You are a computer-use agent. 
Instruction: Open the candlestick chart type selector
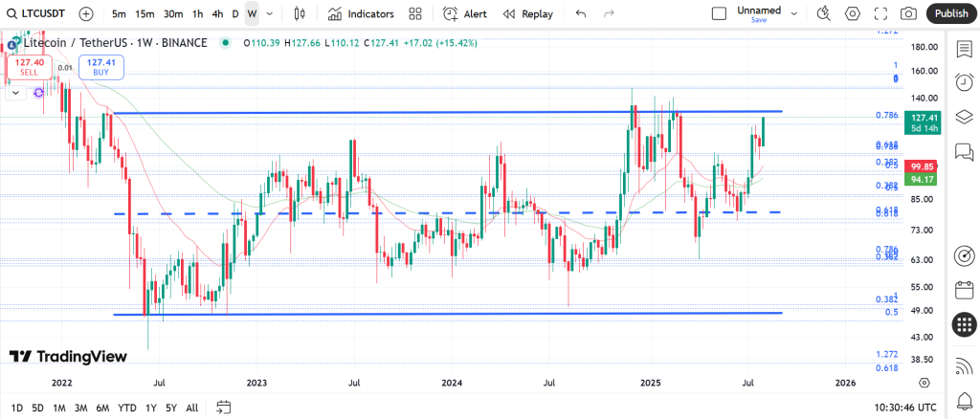(300, 13)
